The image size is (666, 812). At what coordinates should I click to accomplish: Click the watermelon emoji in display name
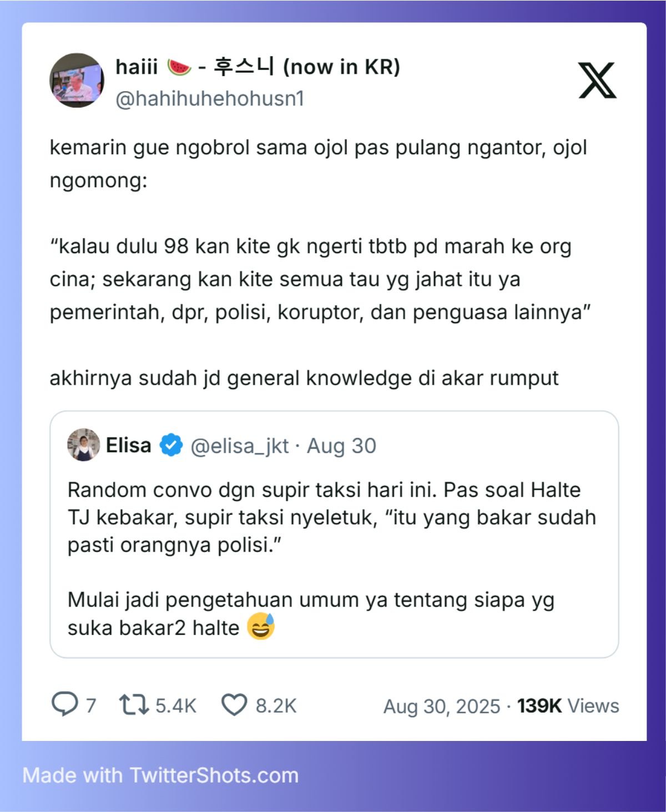pos(179,67)
